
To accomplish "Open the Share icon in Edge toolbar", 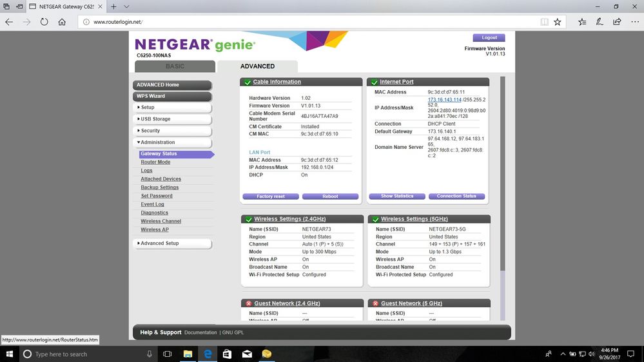I will coord(617,21).
